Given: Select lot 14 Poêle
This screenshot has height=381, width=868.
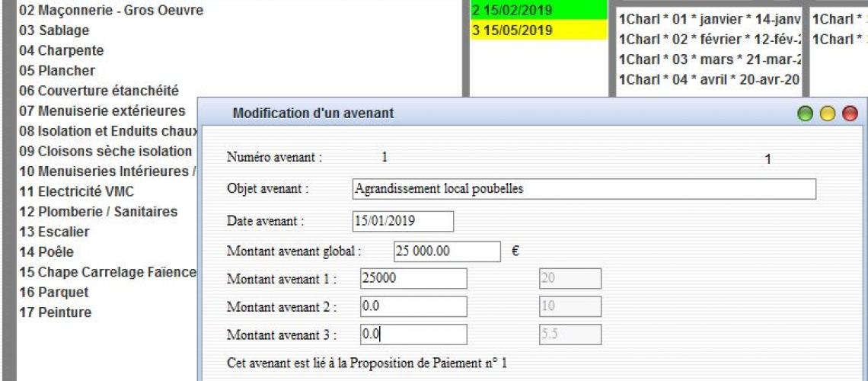Looking at the screenshot, I should pos(46,252).
